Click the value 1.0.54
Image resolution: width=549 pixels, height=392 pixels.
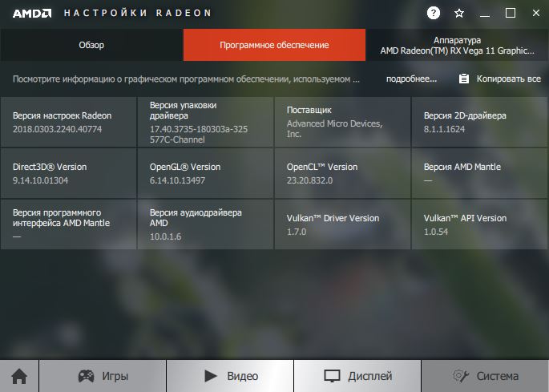(x=435, y=232)
